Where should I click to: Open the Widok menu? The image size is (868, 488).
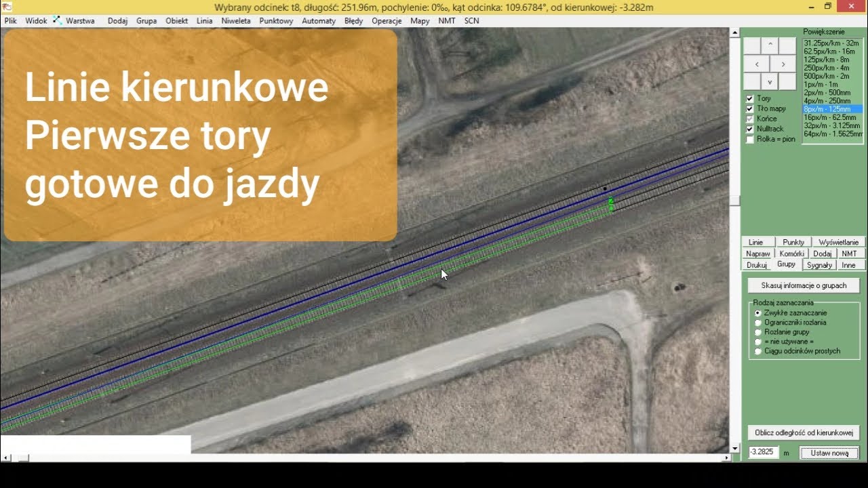click(37, 21)
